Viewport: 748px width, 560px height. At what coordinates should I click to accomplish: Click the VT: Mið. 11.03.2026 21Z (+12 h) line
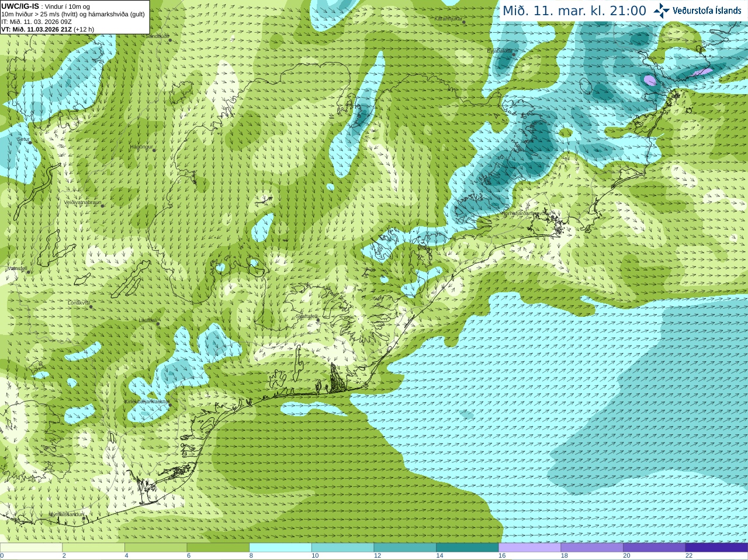pos(47,29)
